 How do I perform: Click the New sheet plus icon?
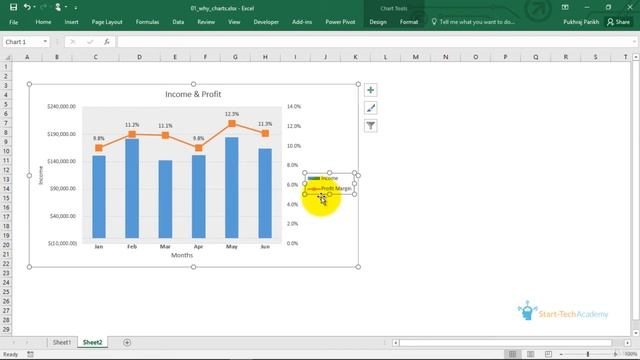[x=127, y=342]
